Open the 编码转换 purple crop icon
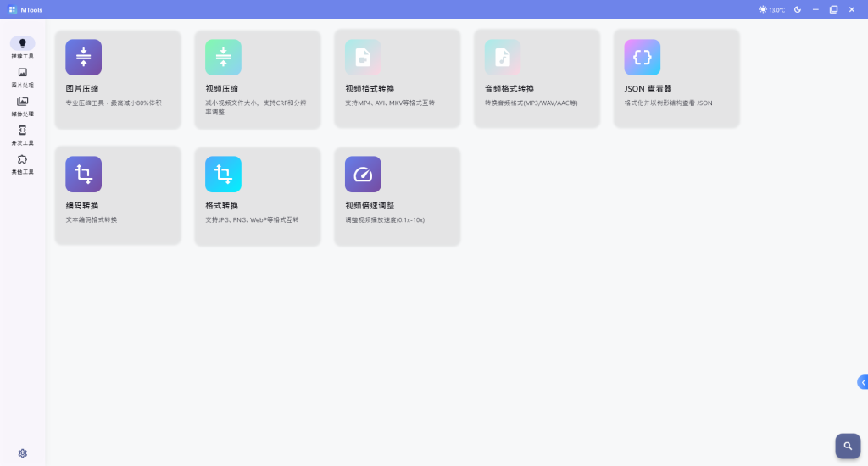868x466 pixels. tap(84, 175)
